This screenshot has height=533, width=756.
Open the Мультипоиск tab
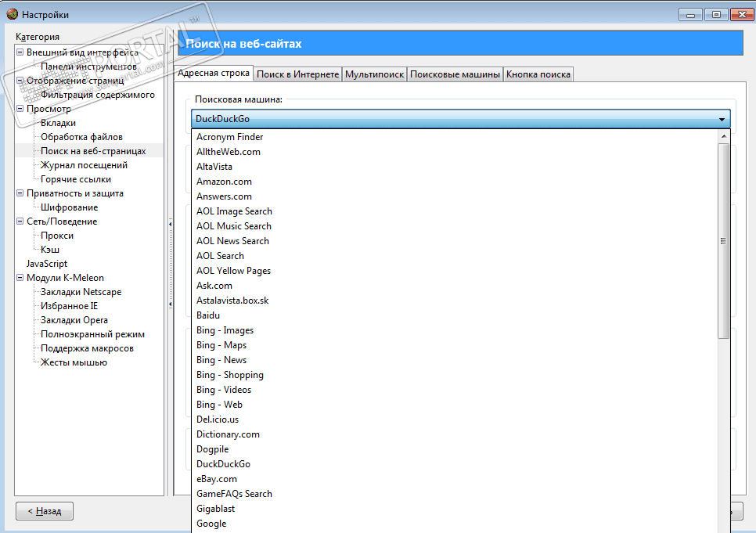(374, 74)
